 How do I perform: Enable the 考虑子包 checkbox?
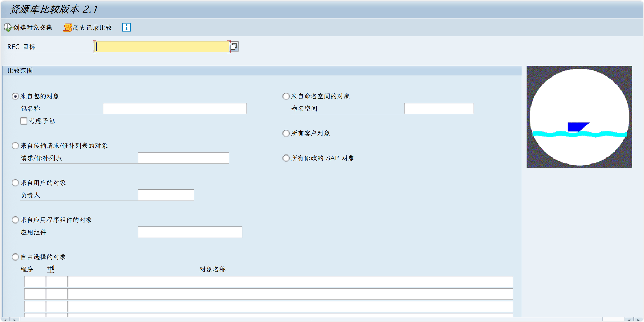point(24,121)
